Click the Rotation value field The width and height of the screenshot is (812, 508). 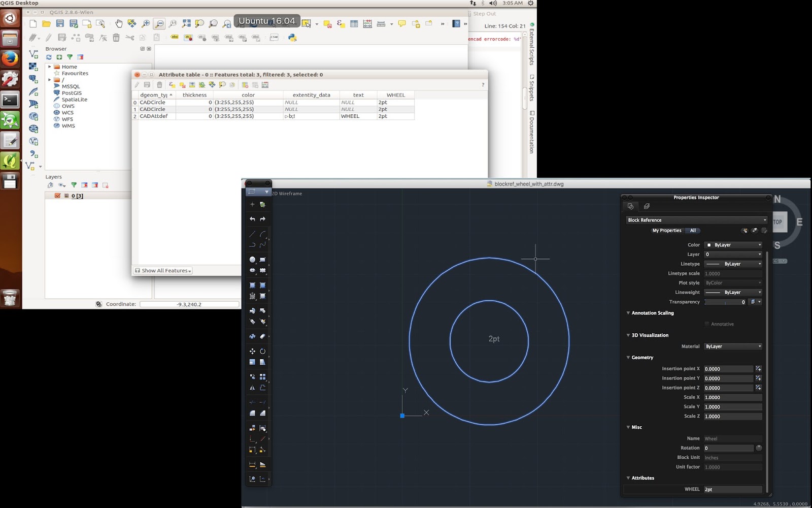pos(728,448)
